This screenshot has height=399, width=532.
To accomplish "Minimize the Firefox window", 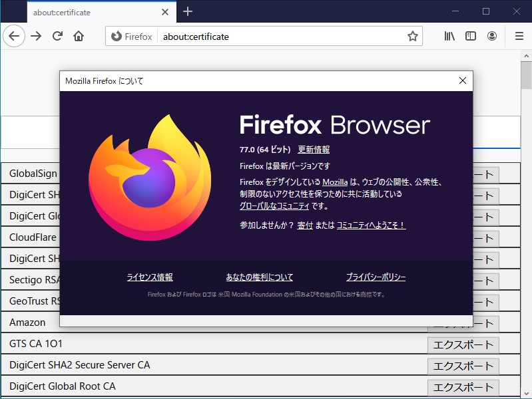I will (x=455, y=11).
